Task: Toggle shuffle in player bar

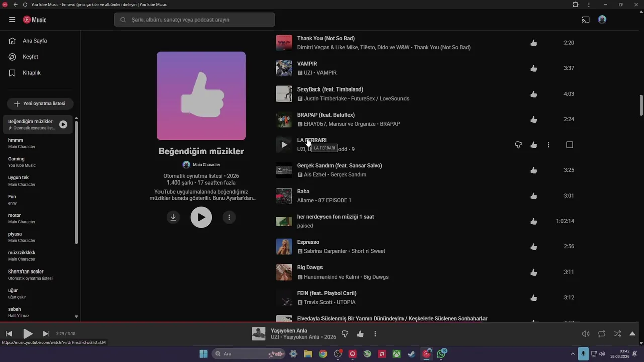Action: coord(617,334)
